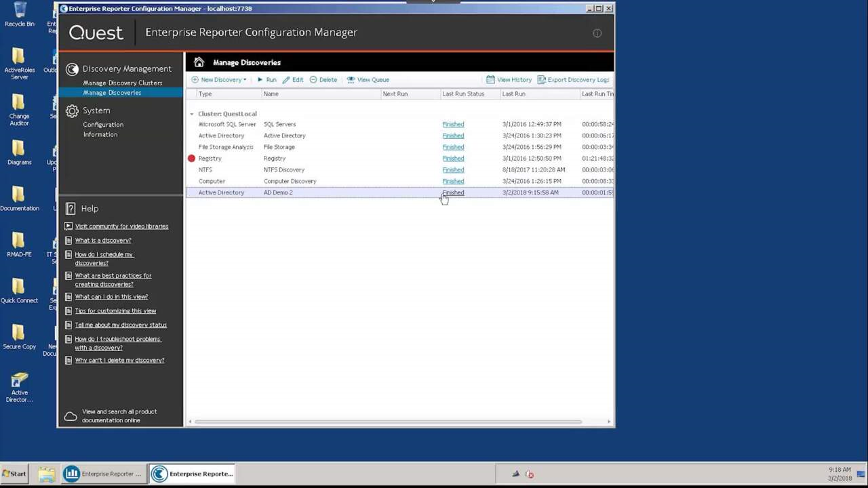Click the info icon in the header

click(x=597, y=33)
